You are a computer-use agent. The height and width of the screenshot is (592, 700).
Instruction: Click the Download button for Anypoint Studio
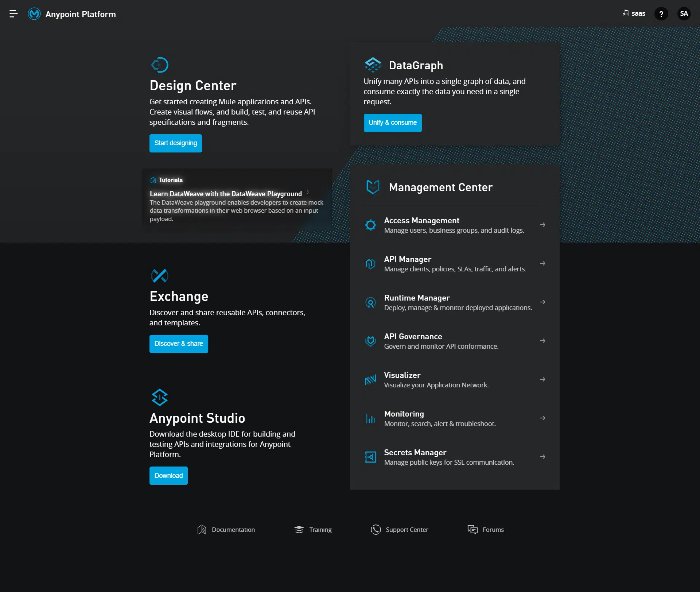click(168, 475)
